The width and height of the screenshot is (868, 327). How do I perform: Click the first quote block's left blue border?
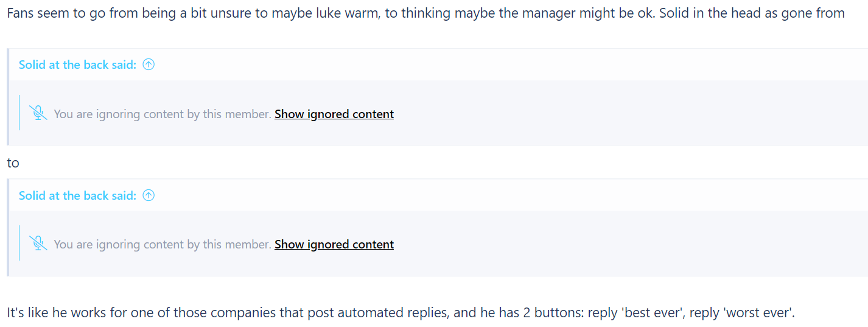pyautogui.click(x=8, y=97)
